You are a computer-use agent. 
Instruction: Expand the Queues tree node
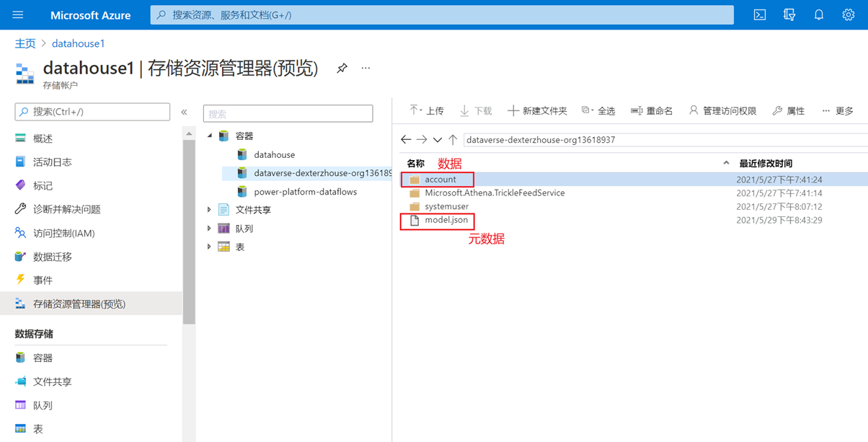click(210, 229)
